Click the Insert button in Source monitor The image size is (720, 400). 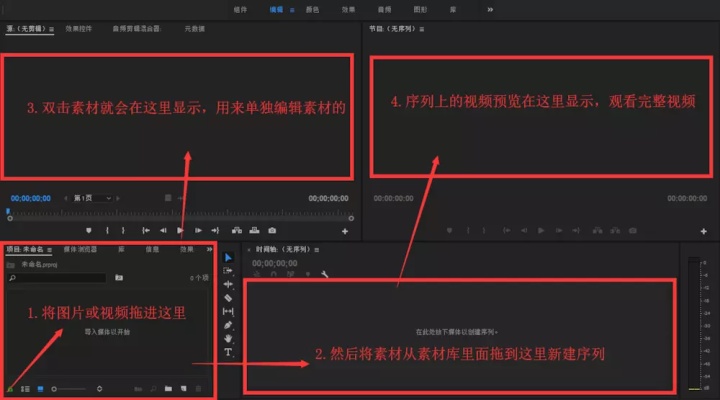click(x=237, y=231)
